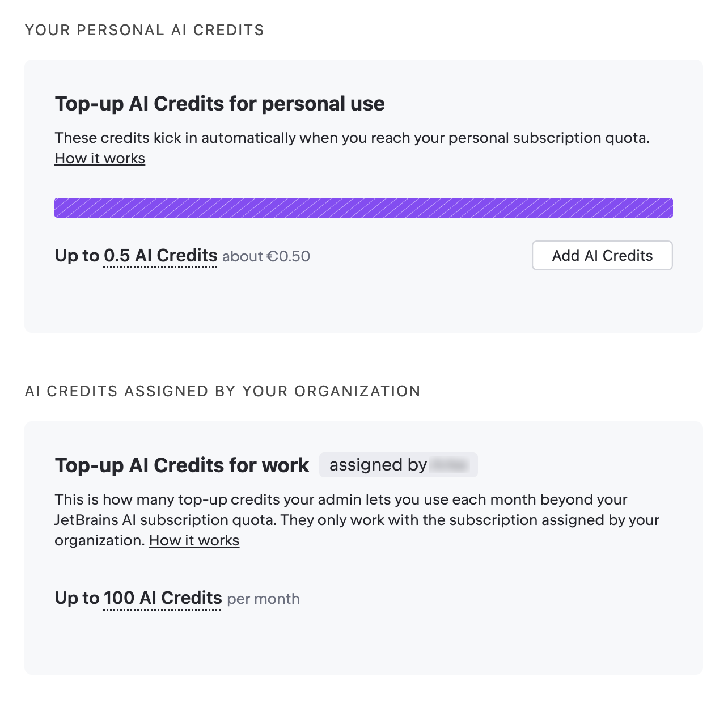The image size is (728, 703).
Task: Click the purple credits progress bar
Action: [x=363, y=207]
